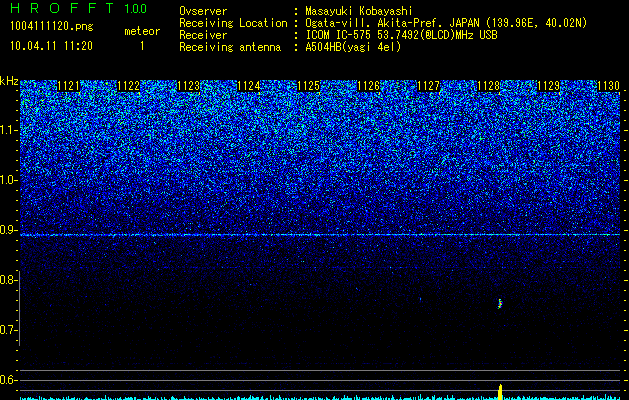Image resolution: width=629 pixels, height=400 pixels.
Task: Click the 0.8 kHz axis label
Action: click(8, 280)
